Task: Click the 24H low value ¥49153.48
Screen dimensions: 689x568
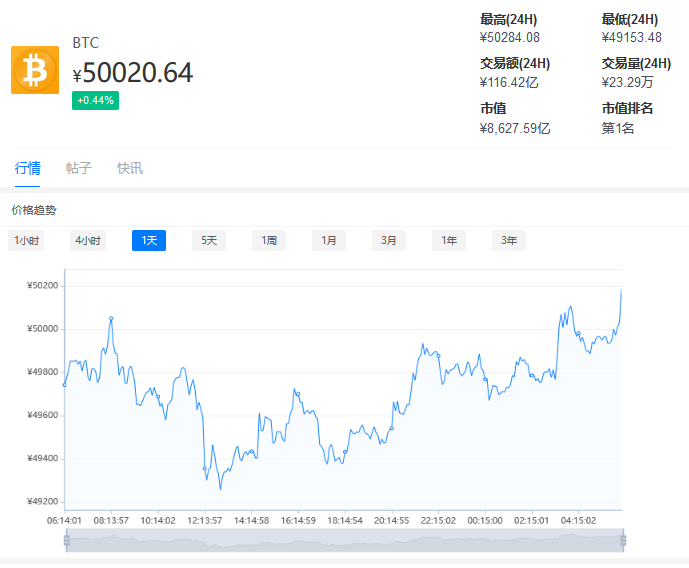Action: click(631, 38)
